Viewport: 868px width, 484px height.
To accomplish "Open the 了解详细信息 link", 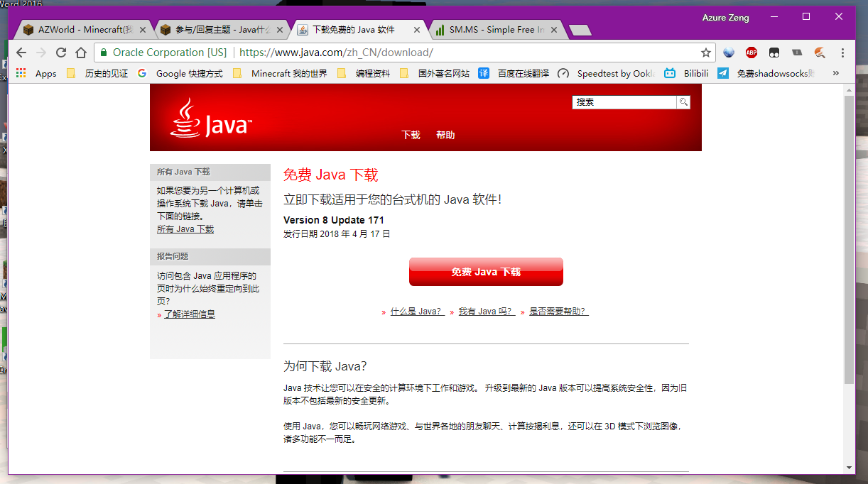I will [x=190, y=314].
